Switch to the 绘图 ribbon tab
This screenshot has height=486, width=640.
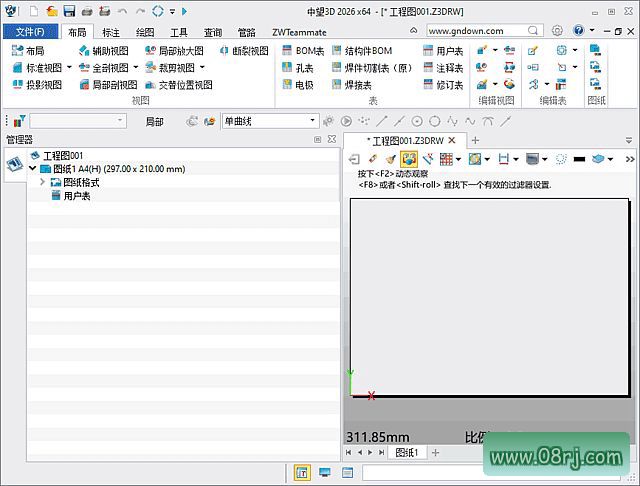(x=145, y=32)
